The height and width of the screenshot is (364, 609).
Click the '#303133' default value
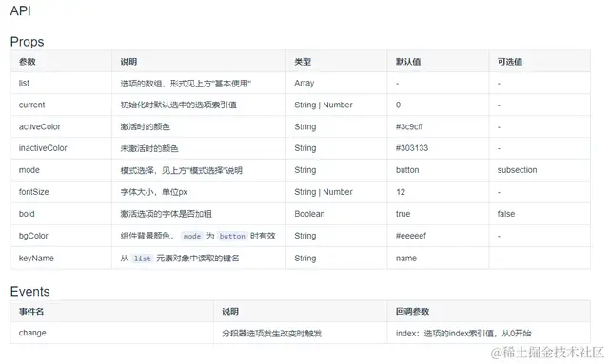pyautogui.click(x=412, y=148)
